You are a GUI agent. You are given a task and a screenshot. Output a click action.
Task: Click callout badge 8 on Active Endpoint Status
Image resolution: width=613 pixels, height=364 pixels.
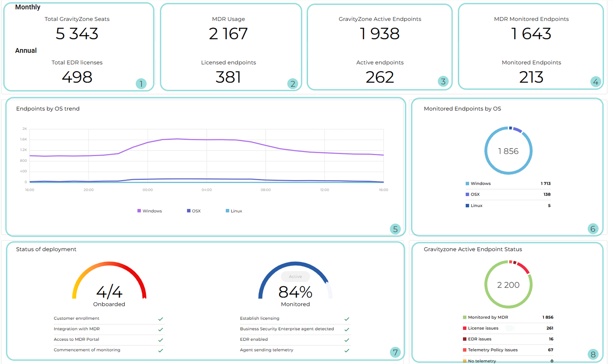pos(593,354)
